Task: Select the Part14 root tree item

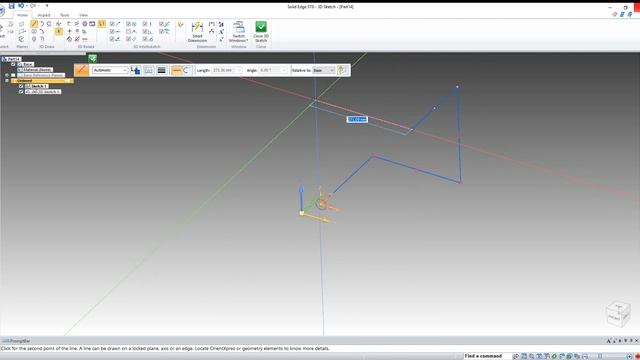Action: point(13,59)
